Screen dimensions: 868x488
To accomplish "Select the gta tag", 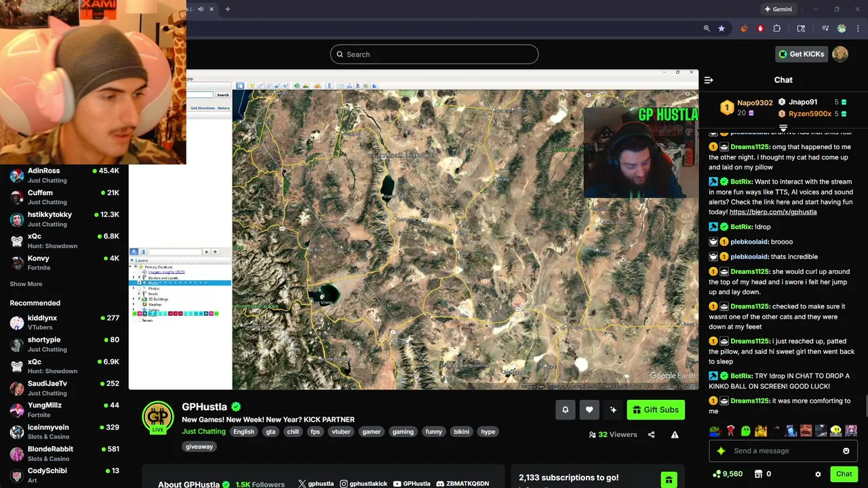I will click(x=271, y=432).
